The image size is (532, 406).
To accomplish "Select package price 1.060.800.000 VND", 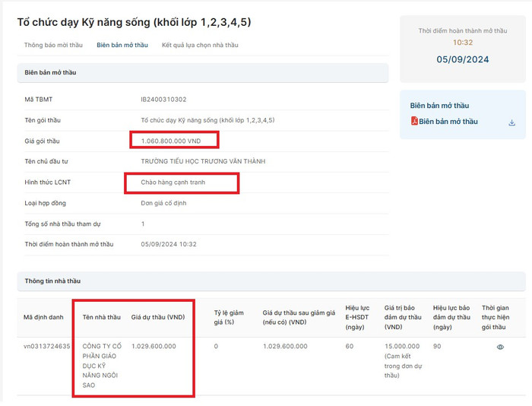I will pos(171,141).
